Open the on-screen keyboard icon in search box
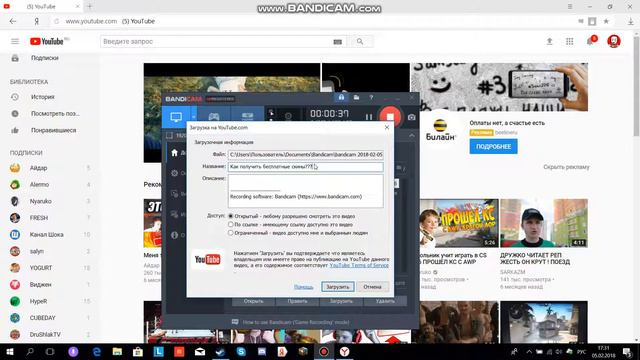The image size is (640, 360). (338, 42)
